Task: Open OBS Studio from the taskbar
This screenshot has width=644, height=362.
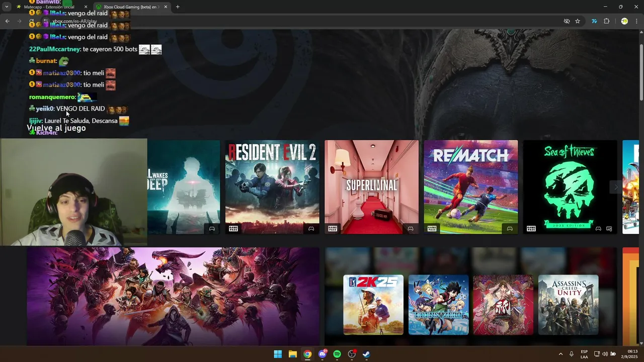Action: tap(352, 354)
